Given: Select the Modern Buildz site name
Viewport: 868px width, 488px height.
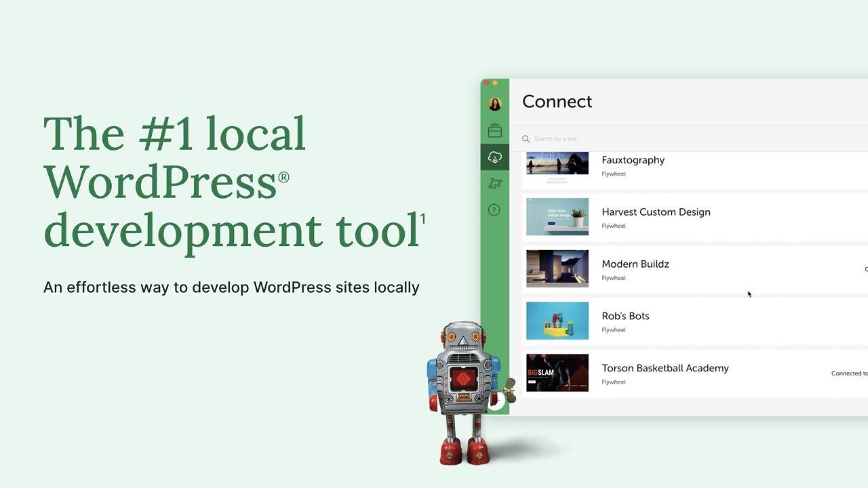Looking at the screenshot, I should click(x=635, y=264).
